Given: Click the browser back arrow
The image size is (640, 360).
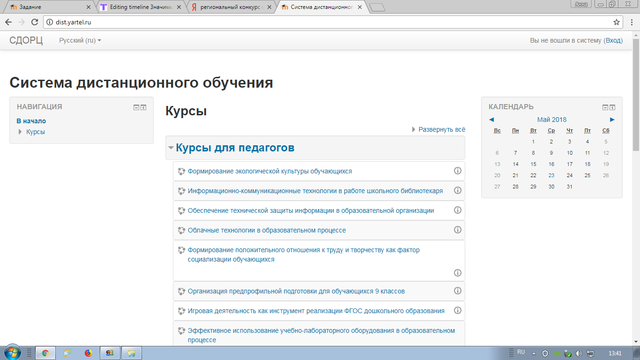Looking at the screenshot, I should 9,22.
